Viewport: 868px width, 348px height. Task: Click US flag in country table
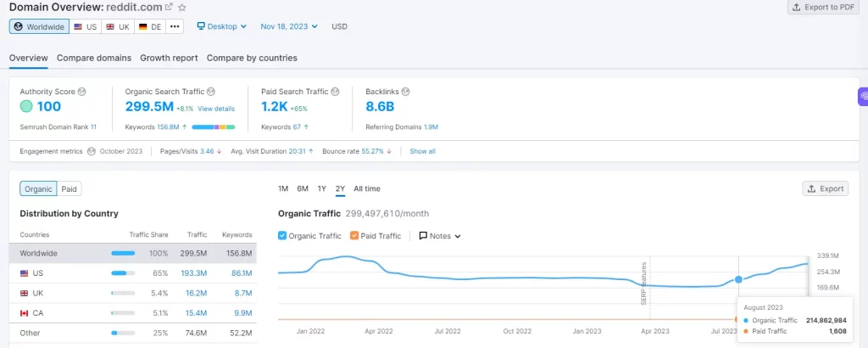click(x=24, y=273)
